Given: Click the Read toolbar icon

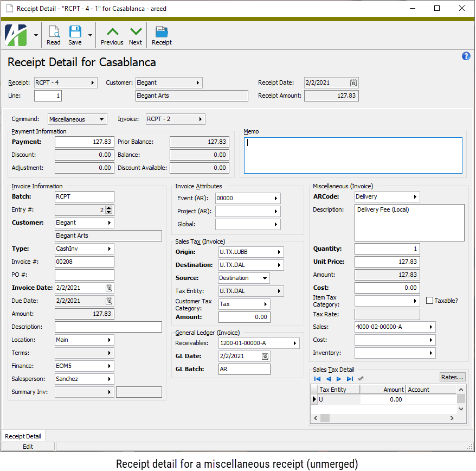Looking at the screenshot, I should [x=54, y=35].
